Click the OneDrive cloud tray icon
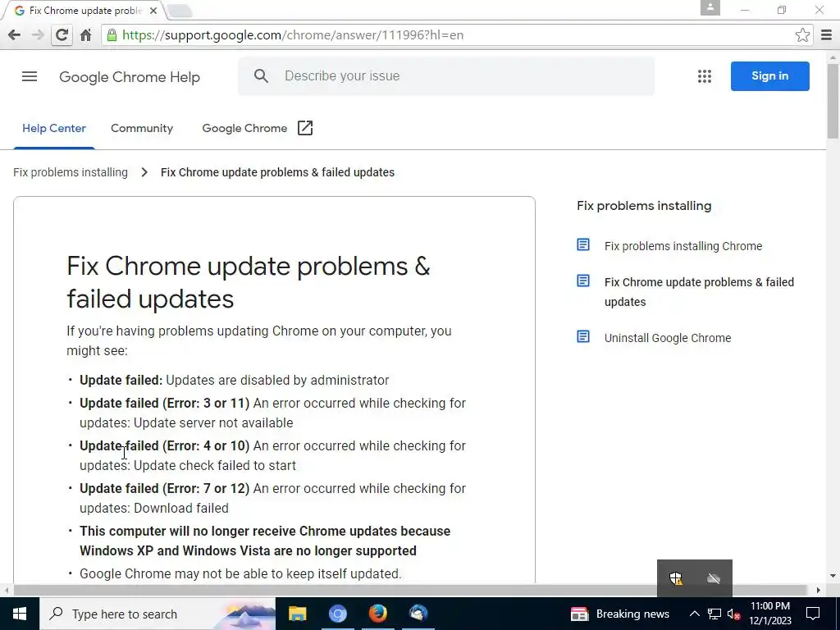 coord(714,578)
